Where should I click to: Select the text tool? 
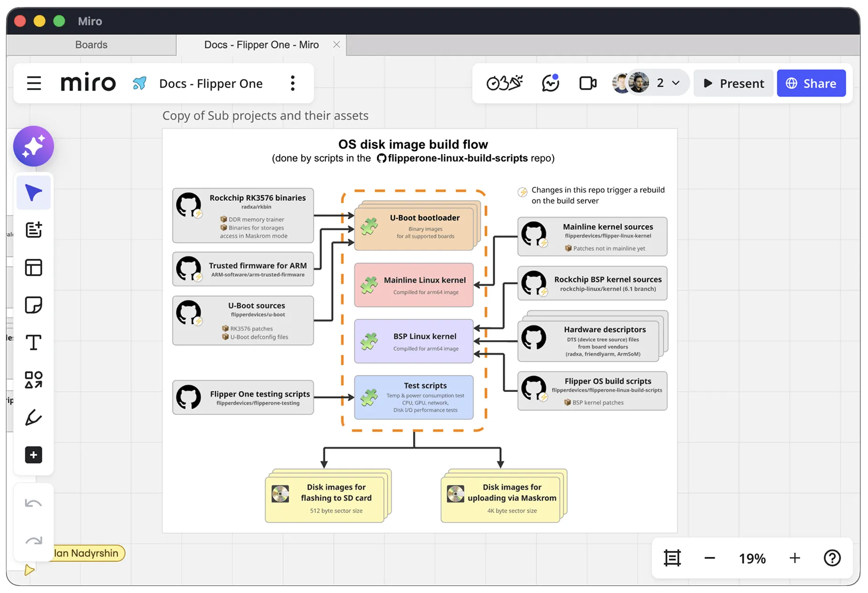tap(33, 343)
